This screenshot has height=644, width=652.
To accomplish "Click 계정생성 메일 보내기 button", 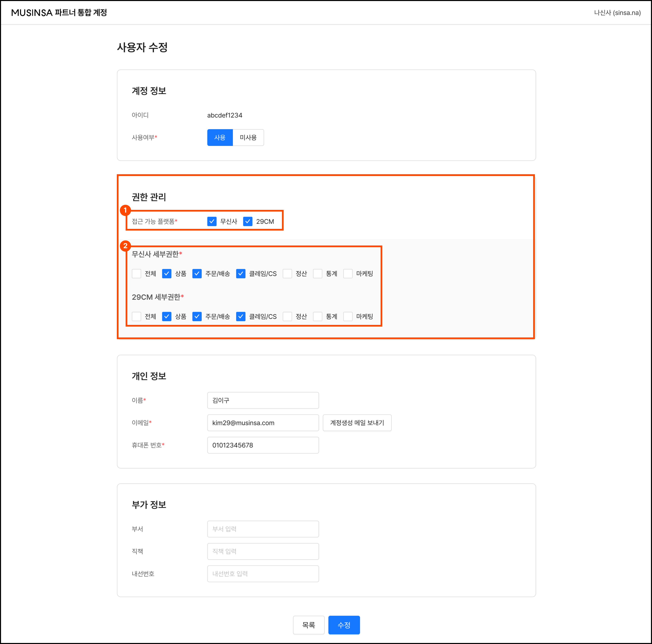I will click(357, 423).
